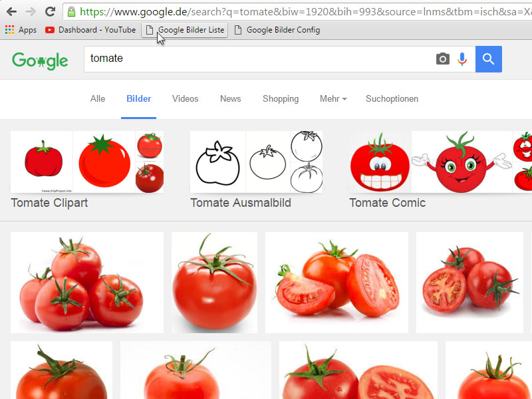
Task: Click the comic tomato with arms outstretched
Action: coord(462,162)
